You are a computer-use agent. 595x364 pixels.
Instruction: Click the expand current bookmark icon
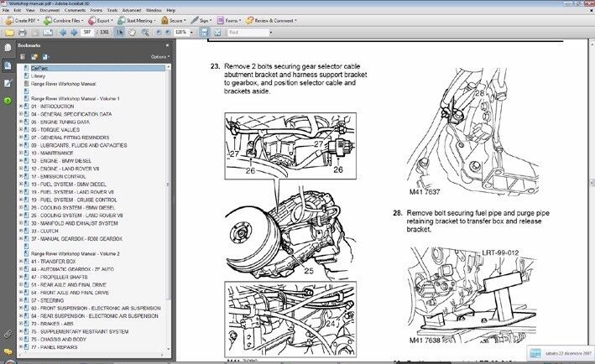[x=45, y=57]
